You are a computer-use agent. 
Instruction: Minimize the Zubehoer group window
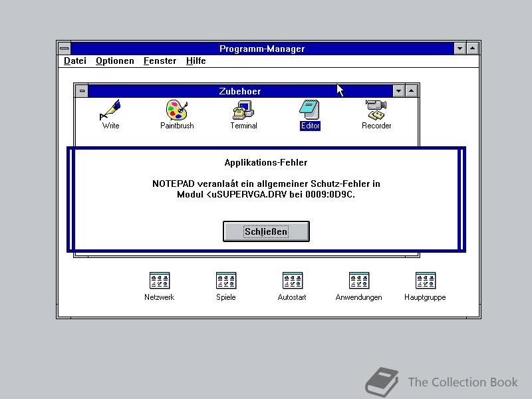point(398,91)
